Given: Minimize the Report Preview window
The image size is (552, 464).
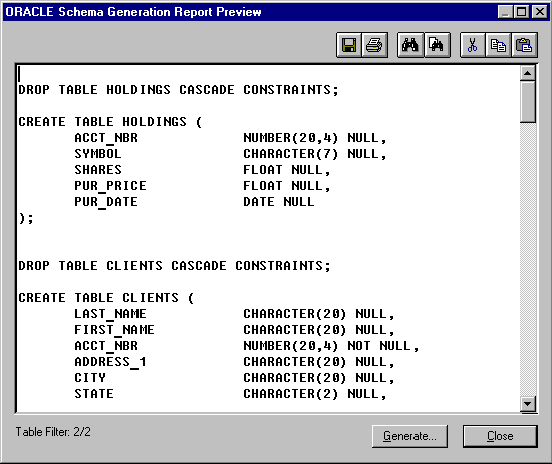Looking at the screenshot, I should coord(505,12).
